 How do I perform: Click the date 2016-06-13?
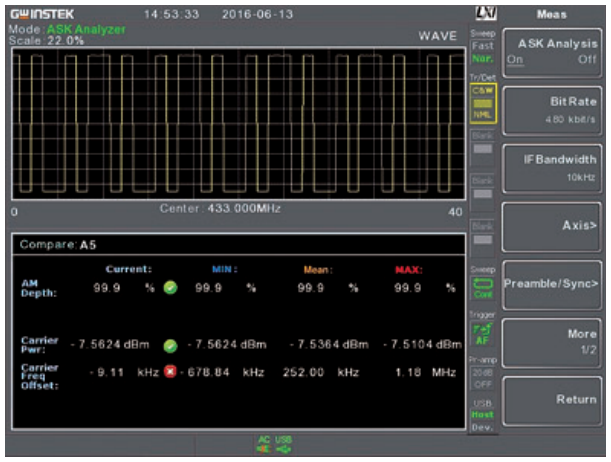258,14
